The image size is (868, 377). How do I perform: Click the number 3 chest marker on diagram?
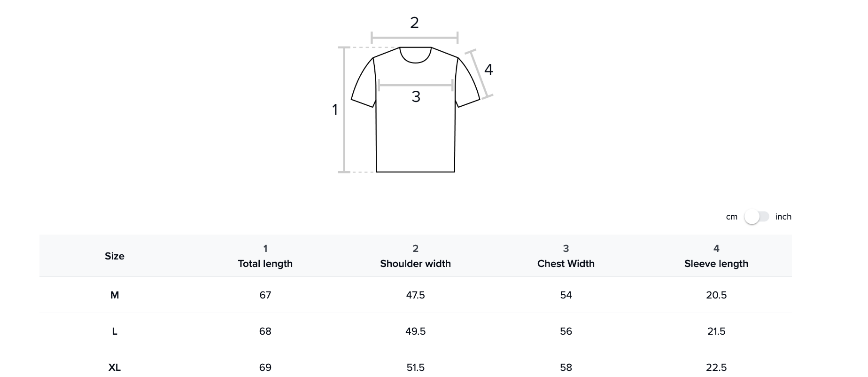(416, 97)
